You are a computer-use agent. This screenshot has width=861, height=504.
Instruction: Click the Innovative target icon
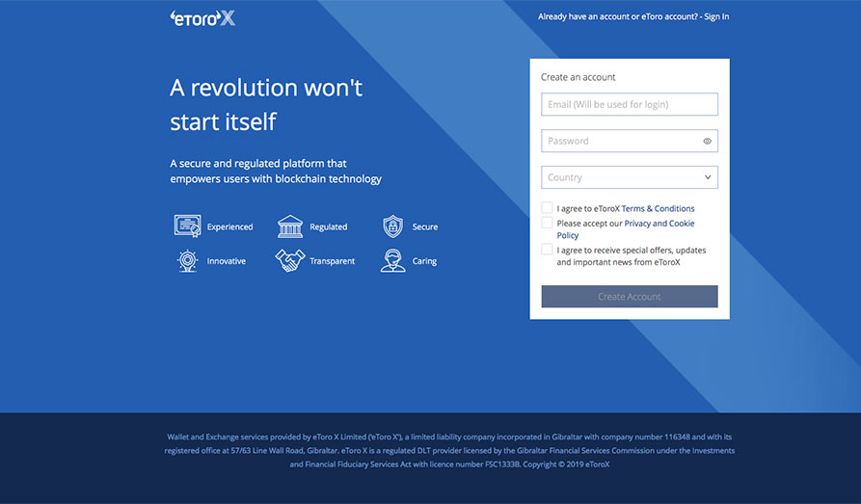[188, 261]
